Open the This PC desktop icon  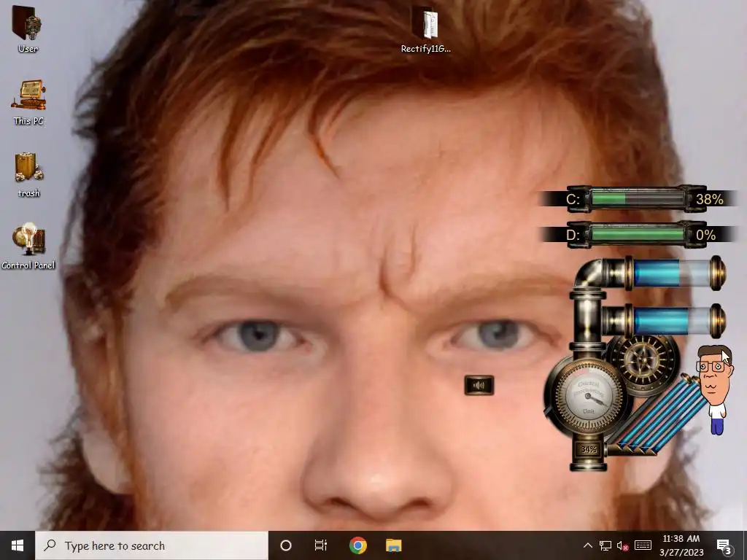coord(28,102)
